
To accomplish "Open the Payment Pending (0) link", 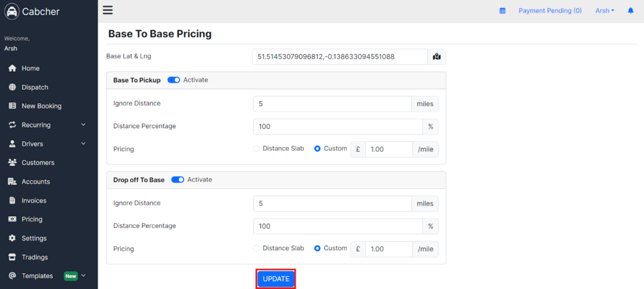I will tap(550, 11).
